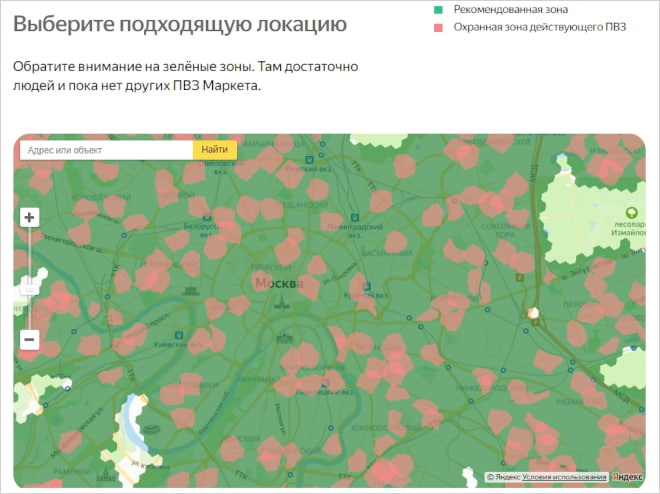The image size is (660, 494).
Task: Click the Рекомендованная зона legend text
Action: click(x=511, y=10)
